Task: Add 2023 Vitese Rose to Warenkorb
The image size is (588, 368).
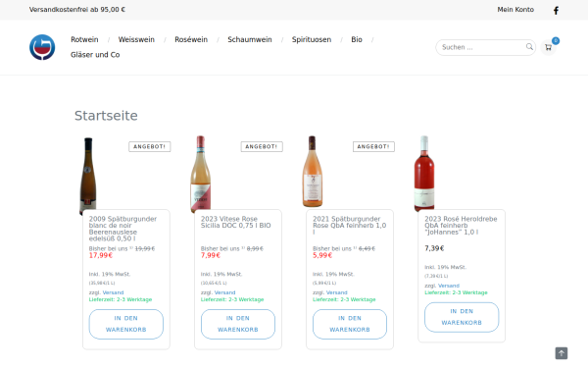Action: [238, 324]
